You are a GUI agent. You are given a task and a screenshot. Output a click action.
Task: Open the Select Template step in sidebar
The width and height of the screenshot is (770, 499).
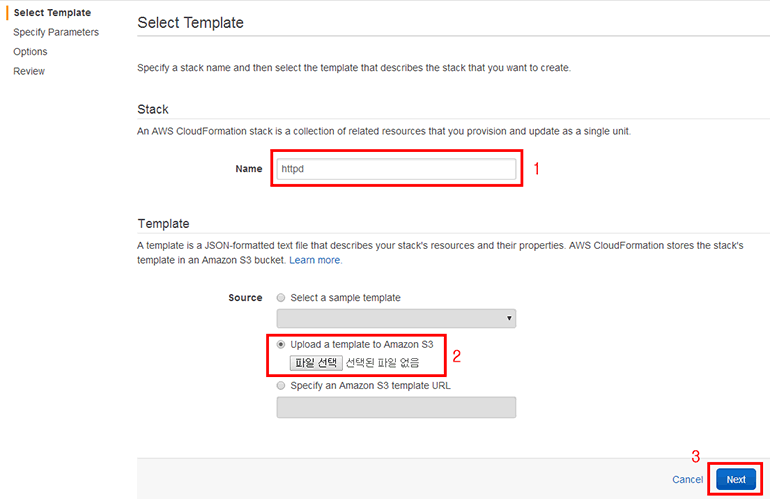pos(52,12)
